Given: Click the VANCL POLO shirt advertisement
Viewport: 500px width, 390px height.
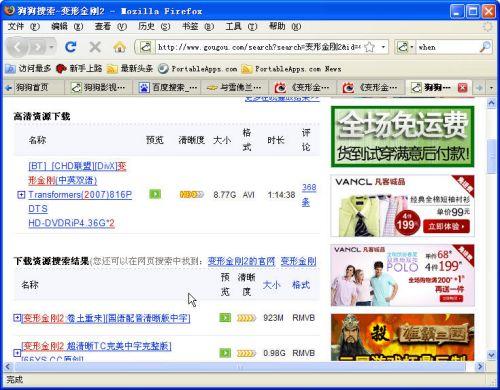Looking at the screenshot, I should (x=402, y=275).
